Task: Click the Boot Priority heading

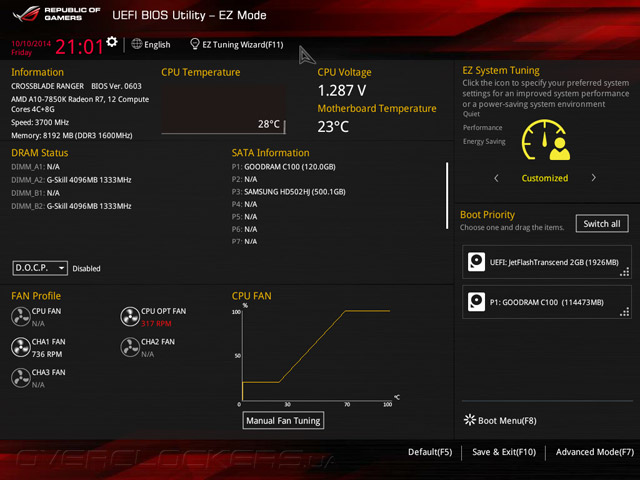Action: (487, 215)
